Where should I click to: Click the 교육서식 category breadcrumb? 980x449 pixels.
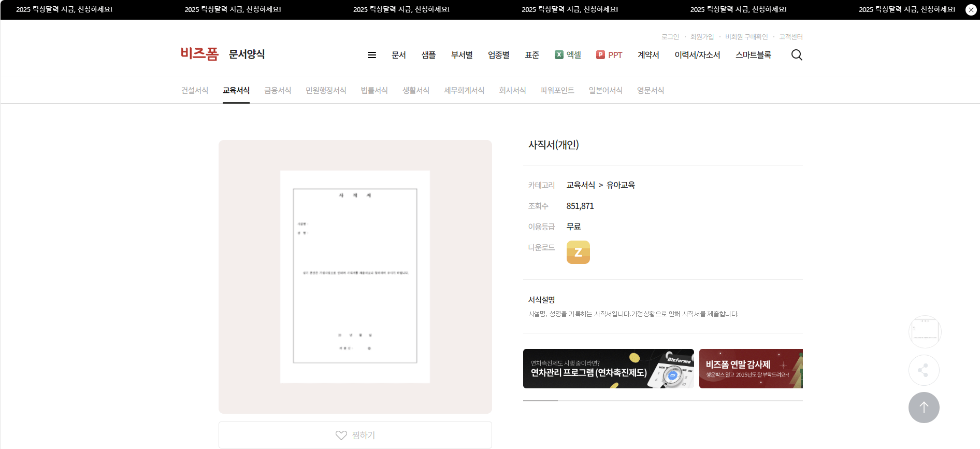(x=581, y=185)
